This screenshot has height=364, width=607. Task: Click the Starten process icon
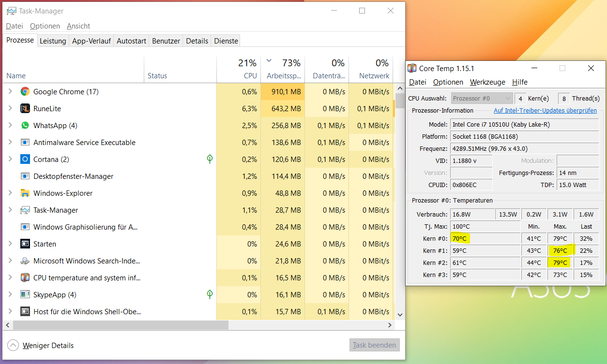[x=25, y=244]
